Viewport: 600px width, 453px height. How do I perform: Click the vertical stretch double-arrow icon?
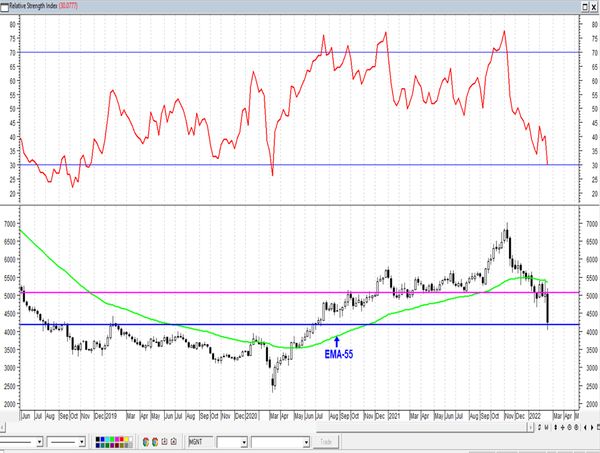(556, 427)
